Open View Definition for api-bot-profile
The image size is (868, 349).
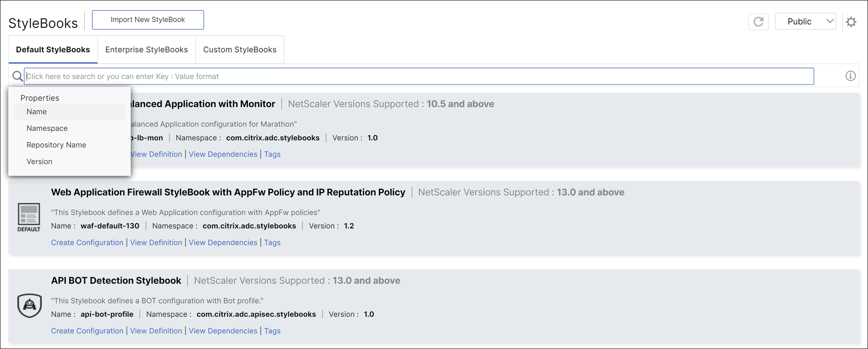pos(156,331)
